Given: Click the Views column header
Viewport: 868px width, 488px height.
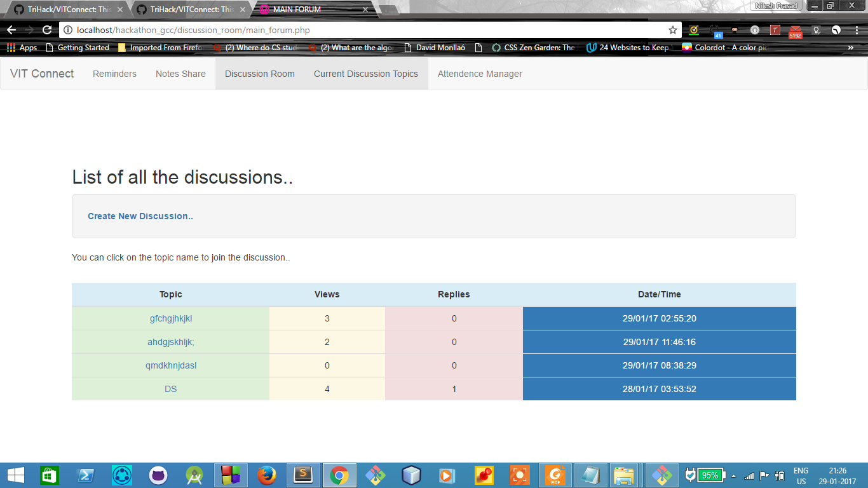Looking at the screenshot, I should (x=327, y=294).
